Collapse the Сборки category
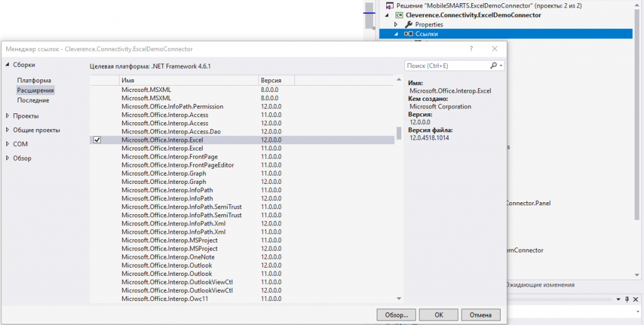 click(8, 65)
